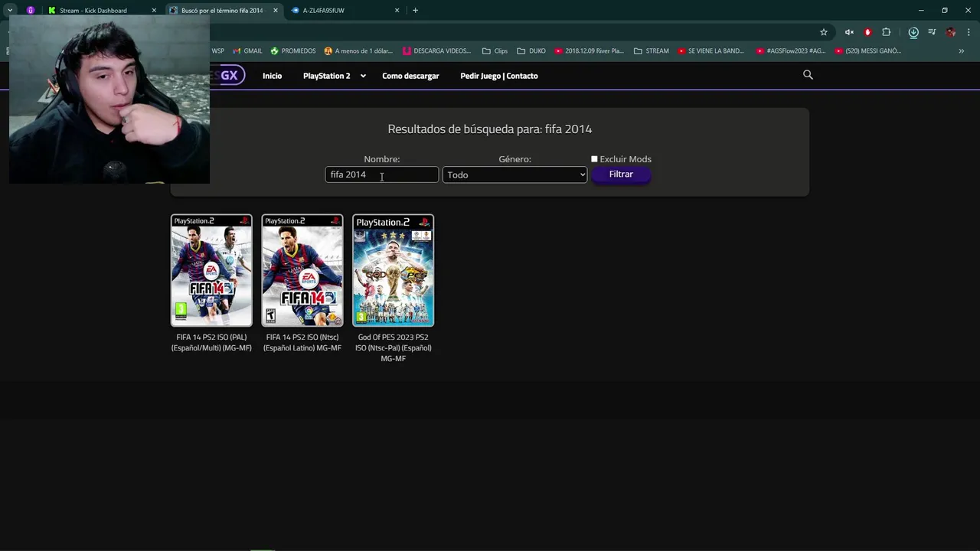Open the FIFA 14 Ntsc cover thumbnail
The width and height of the screenshot is (980, 551).
[302, 270]
